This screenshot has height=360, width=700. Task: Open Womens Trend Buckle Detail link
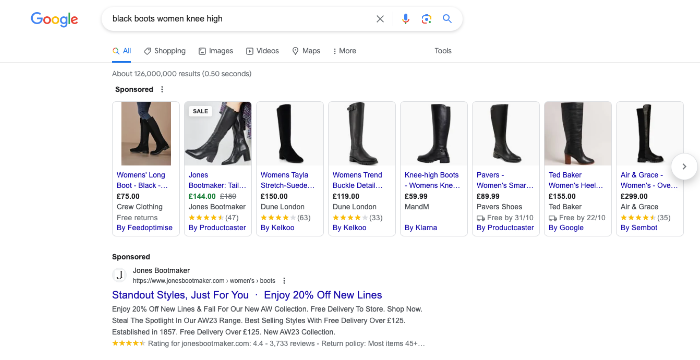tap(358, 180)
